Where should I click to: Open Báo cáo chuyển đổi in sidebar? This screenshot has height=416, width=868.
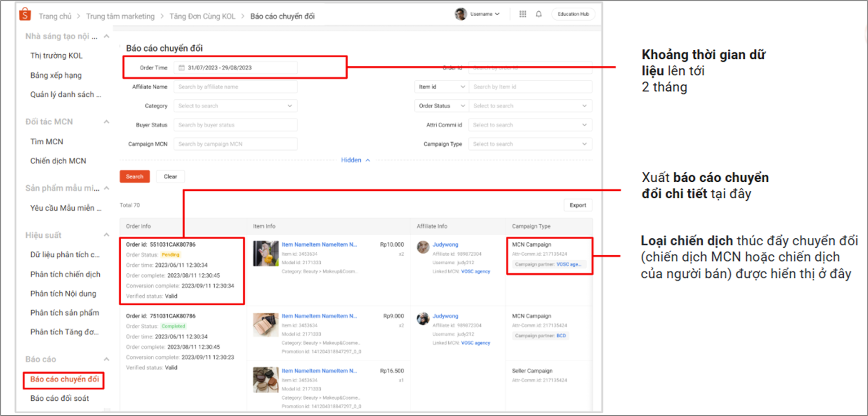64,379
